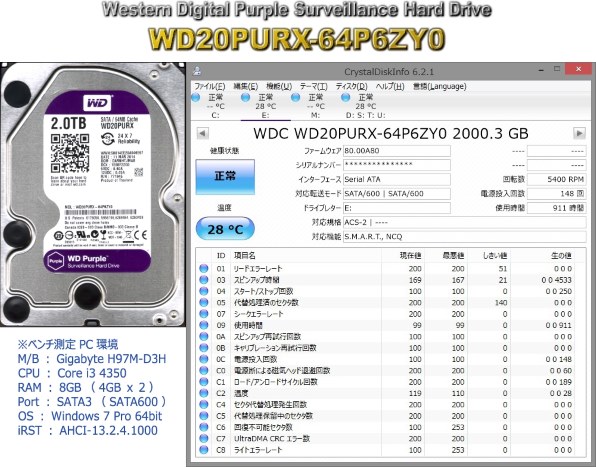
Task: Select the UltraDMA CRC エラー数 attribute name
Action: pos(272,439)
